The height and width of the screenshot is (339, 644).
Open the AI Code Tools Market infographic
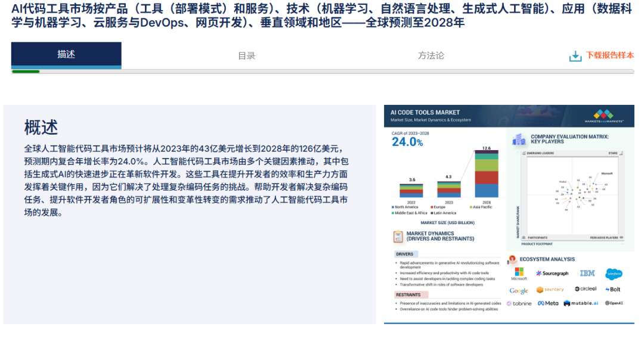tap(509, 214)
